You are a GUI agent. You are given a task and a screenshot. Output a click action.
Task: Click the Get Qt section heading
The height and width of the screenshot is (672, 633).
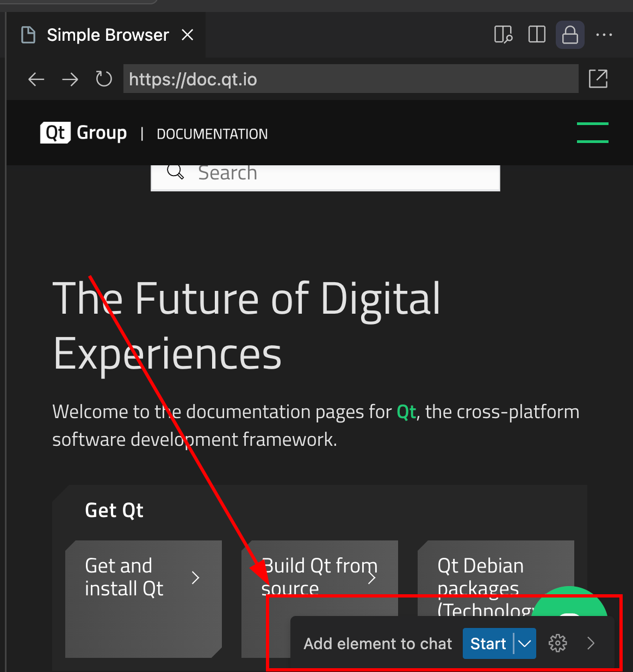(x=114, y=511)
